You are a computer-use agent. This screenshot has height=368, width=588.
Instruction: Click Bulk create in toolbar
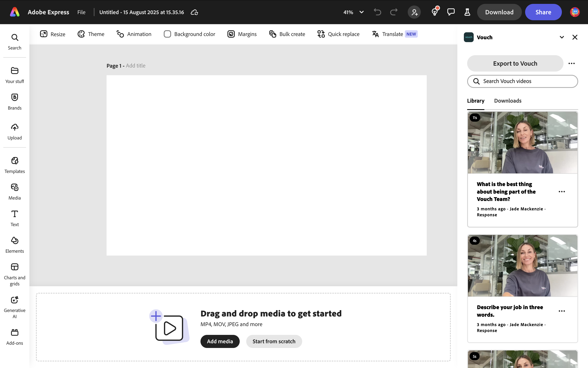point(287,34)
